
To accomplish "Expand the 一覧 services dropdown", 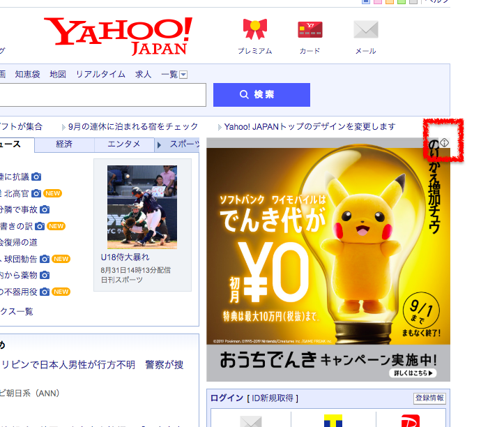I will coord(183,75).
